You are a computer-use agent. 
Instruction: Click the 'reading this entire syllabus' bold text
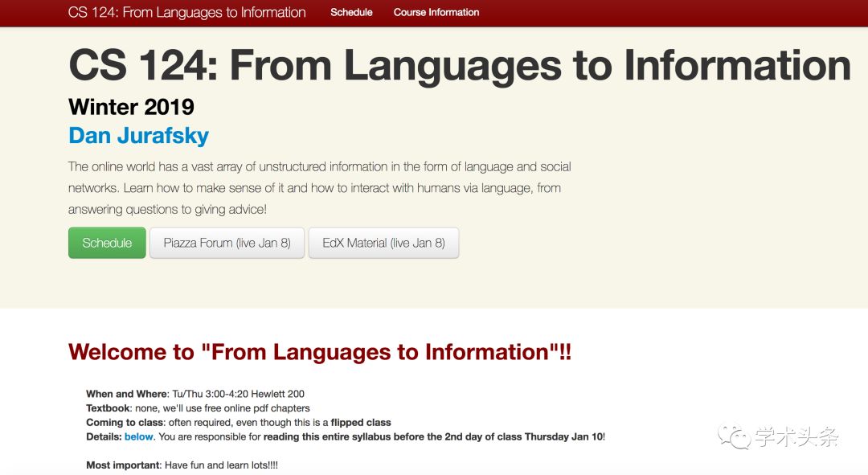327,436
